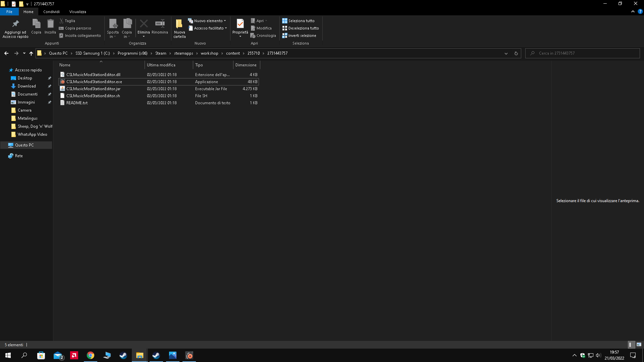
Task: Rename file with Rinomina icon
Action: pos(160,26)
